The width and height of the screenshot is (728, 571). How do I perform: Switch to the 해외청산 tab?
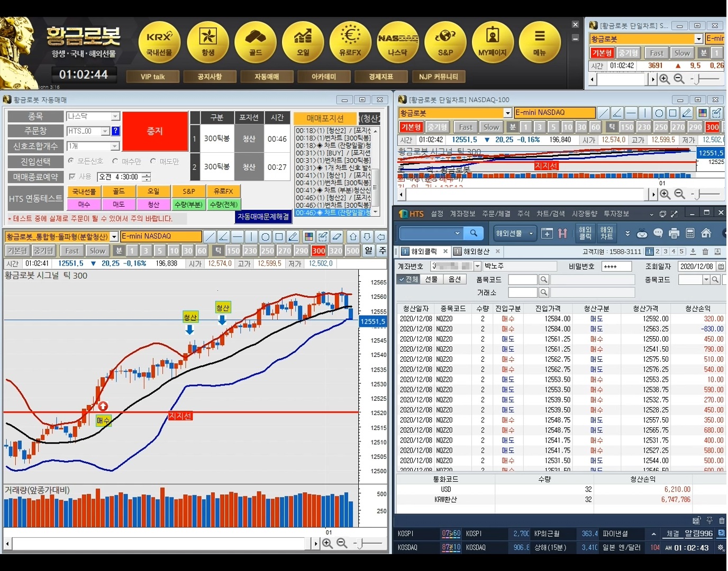point(477,252)
